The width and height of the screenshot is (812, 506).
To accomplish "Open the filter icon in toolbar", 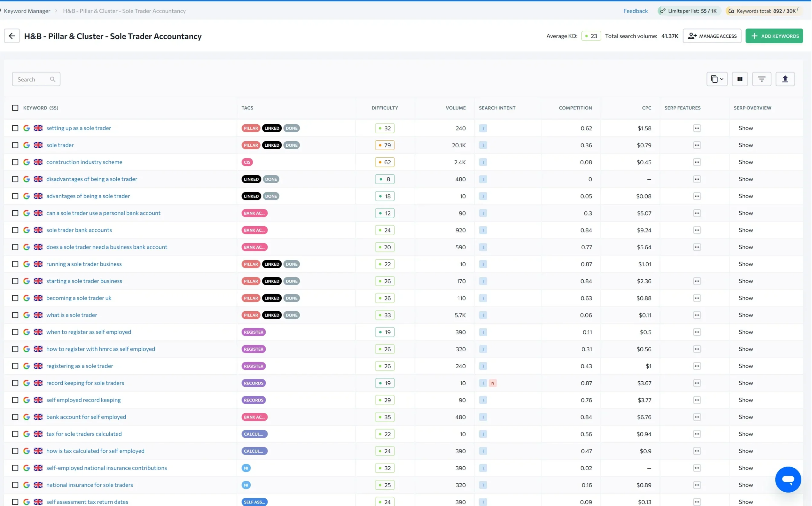I will coord(761,79).
